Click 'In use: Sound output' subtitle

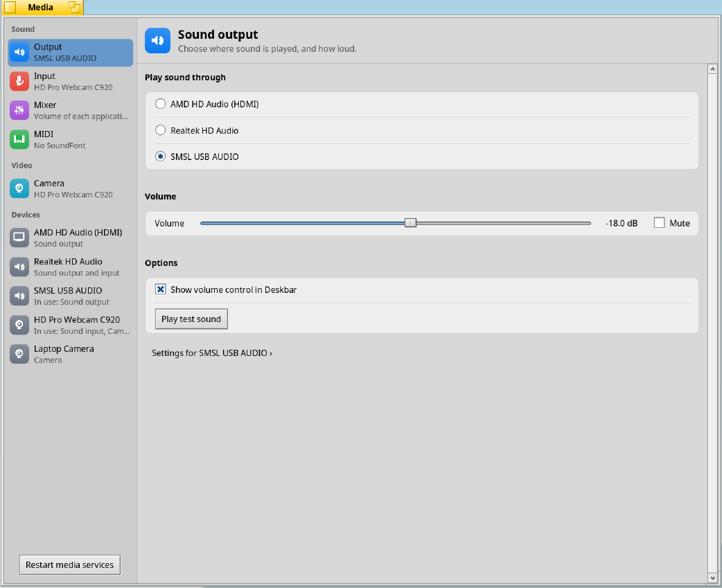point(71,302)
